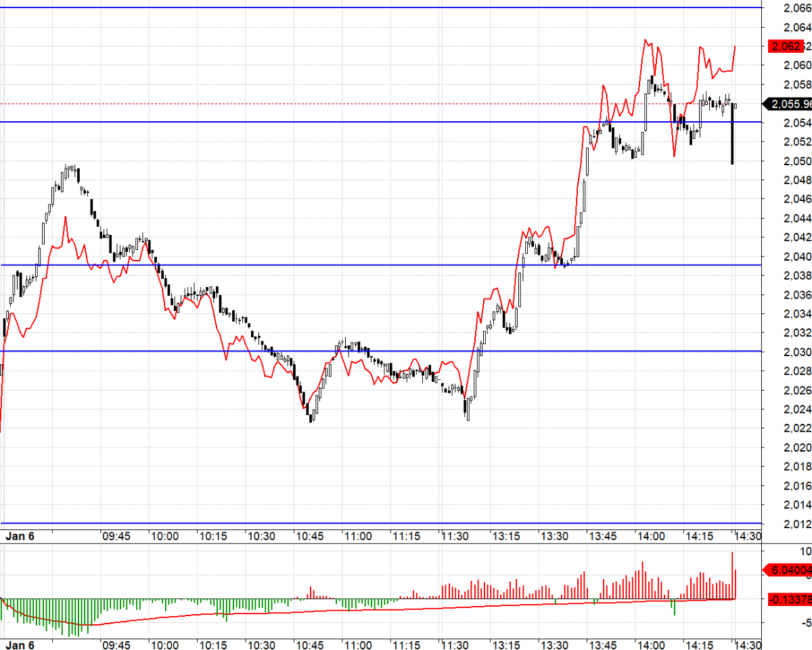Click the 11:30 label on indicator panel time axis
Screen dimensions: 812x650
coord(454,644)
